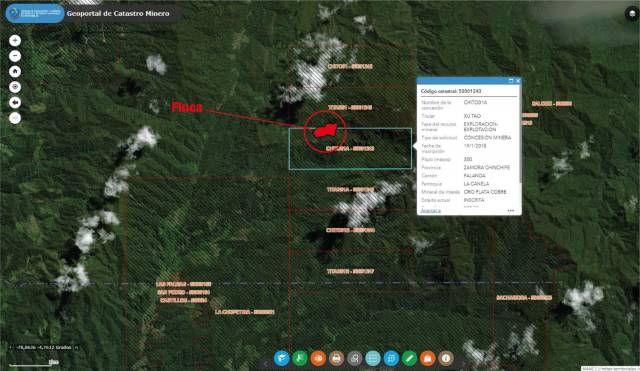Open the orange basemap gallery widget
This screenshot has width=640, height=371.
point(427,358)
